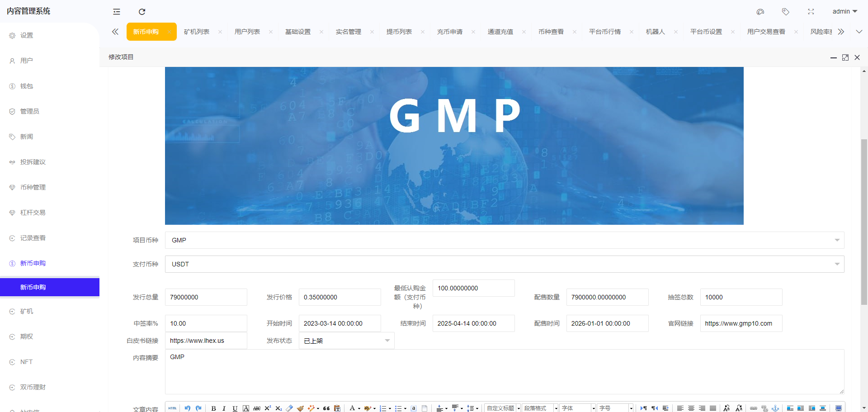
Task: Select 新币申购 from the sidebar submenu
Action: click(x=33, y=287)
